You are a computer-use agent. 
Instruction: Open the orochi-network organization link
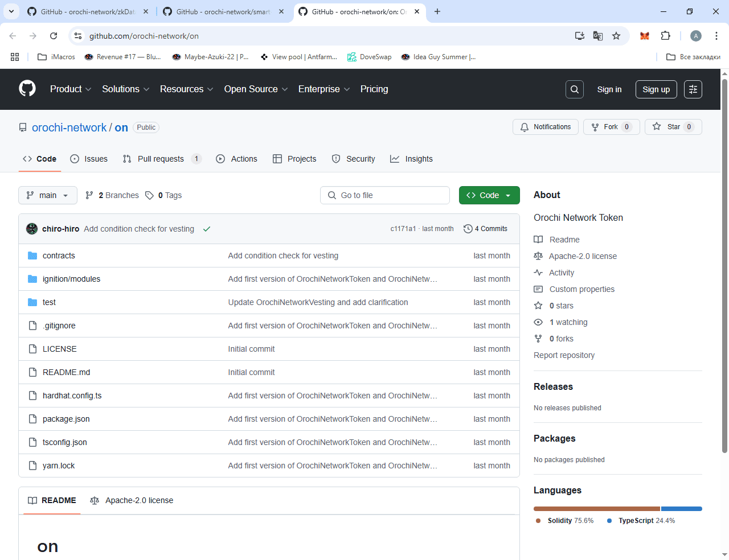point(69,127)
